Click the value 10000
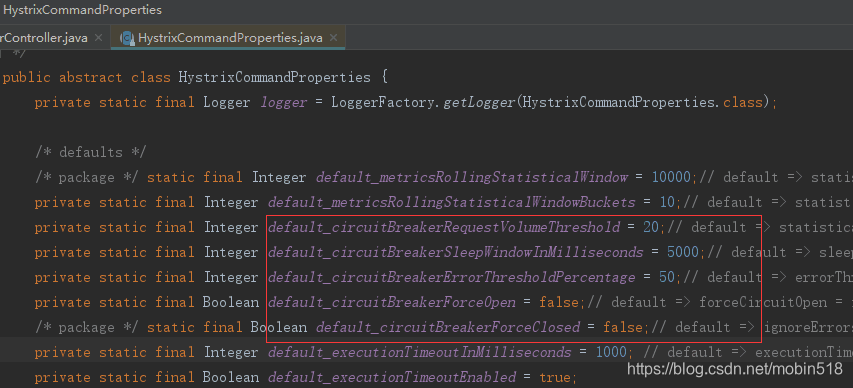This screenshot has width=853, height=388. click(671, 177)
